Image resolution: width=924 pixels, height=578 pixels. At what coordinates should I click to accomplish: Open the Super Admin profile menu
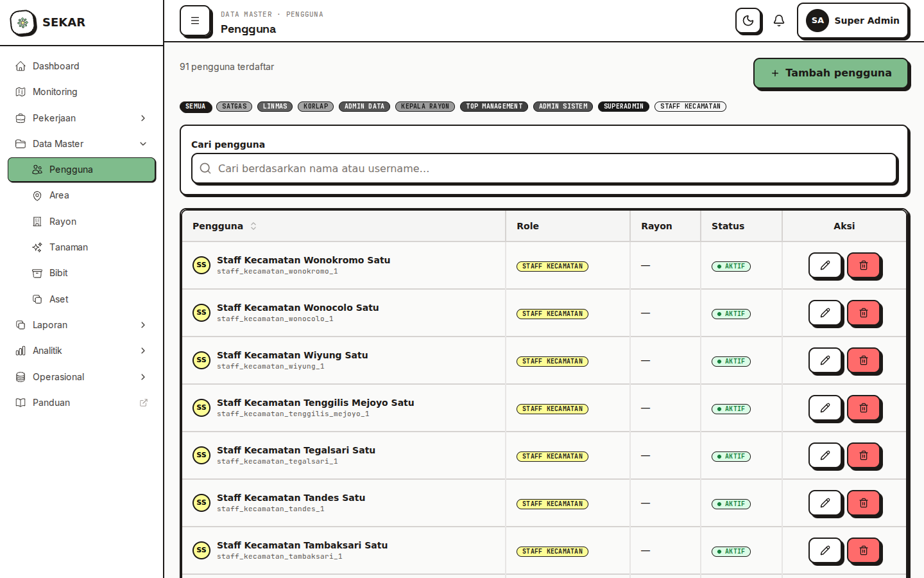click(853, 21)
